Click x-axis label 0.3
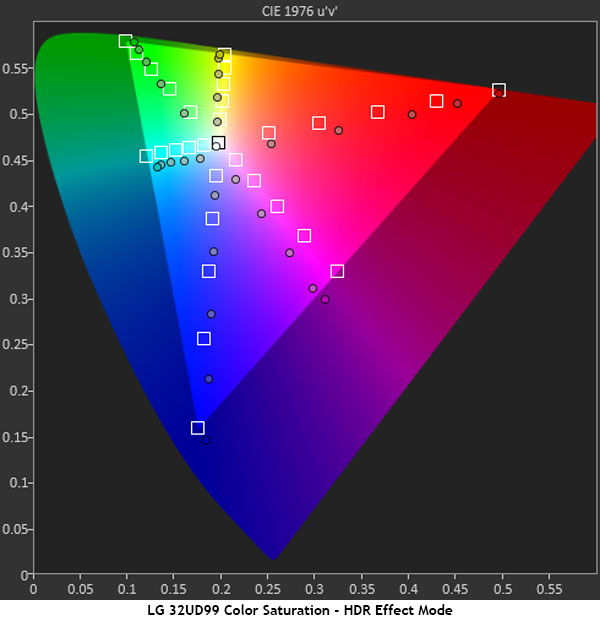The image size is (600, 620). coord(314,589)
